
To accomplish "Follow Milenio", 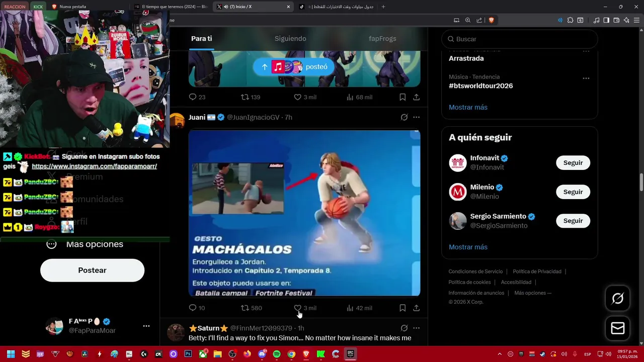I will pyautogui.click(x=573, y=192).
